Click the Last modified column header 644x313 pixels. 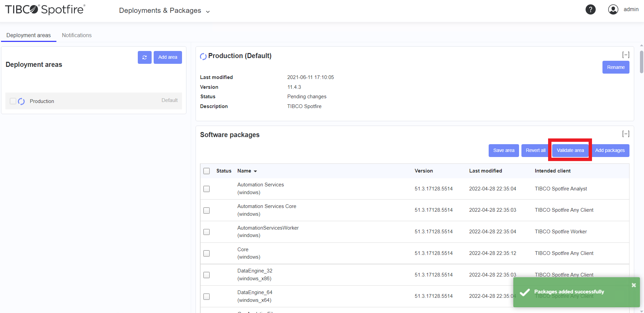(485, 171)
